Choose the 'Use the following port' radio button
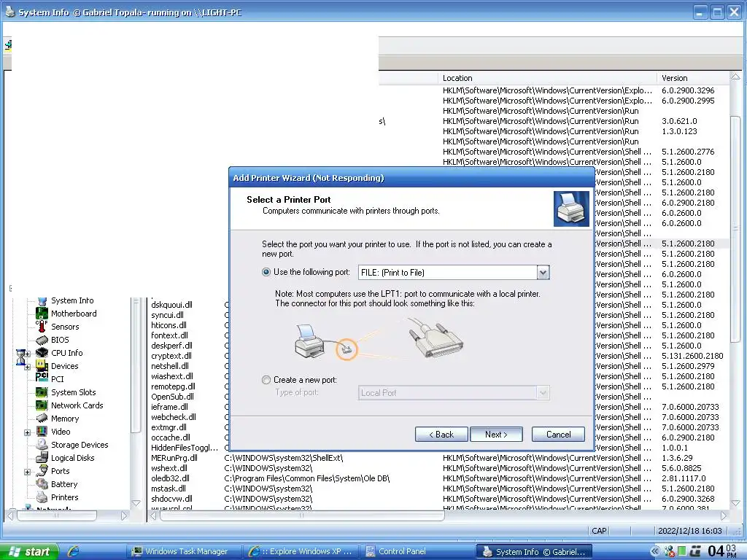 266,273
